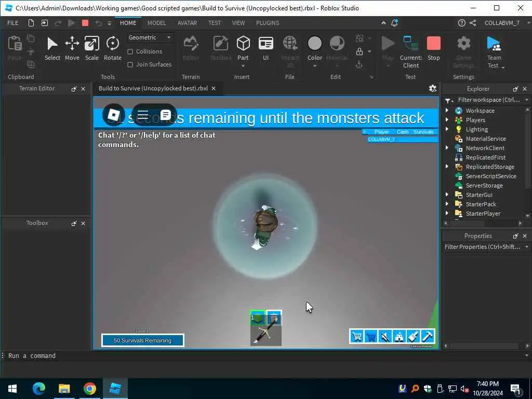
Task: Expand the StarterPack tree node
Action: [447, 204]
